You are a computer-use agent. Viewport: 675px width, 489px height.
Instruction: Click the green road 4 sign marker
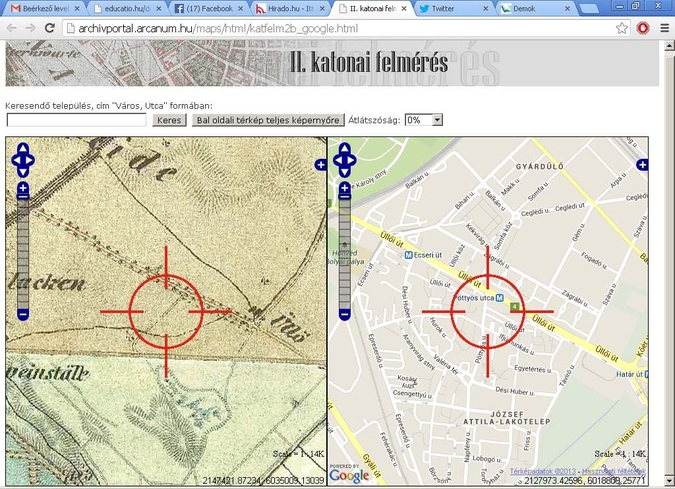click(x=514, y=306)
